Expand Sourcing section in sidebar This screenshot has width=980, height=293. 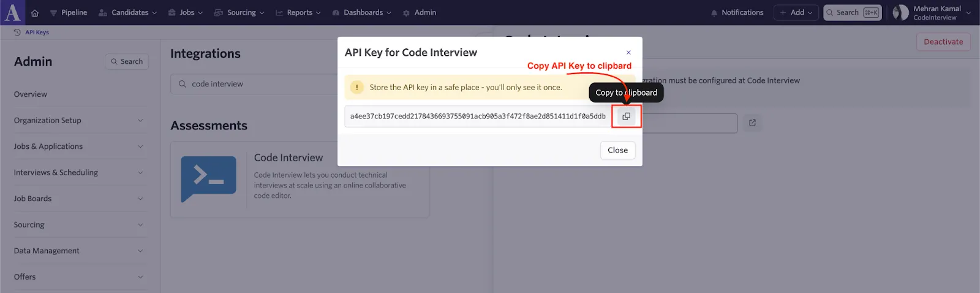tap(80, 225)
